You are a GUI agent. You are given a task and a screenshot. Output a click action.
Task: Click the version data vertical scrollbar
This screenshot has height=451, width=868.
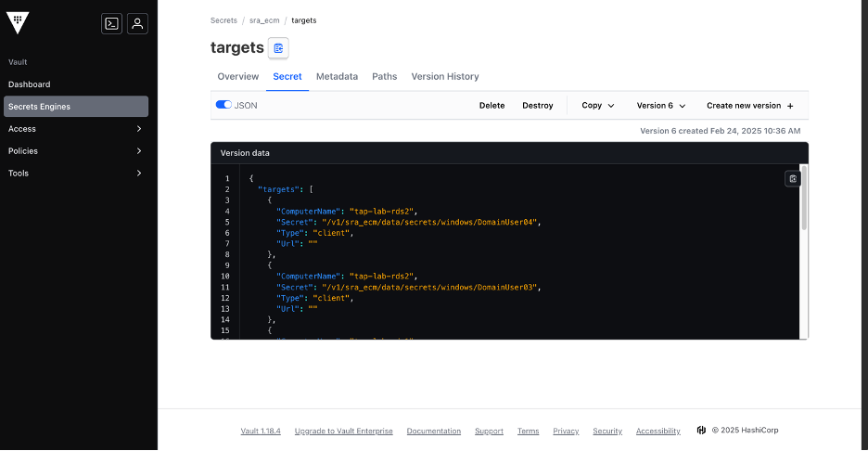click(x=804, y=198)
